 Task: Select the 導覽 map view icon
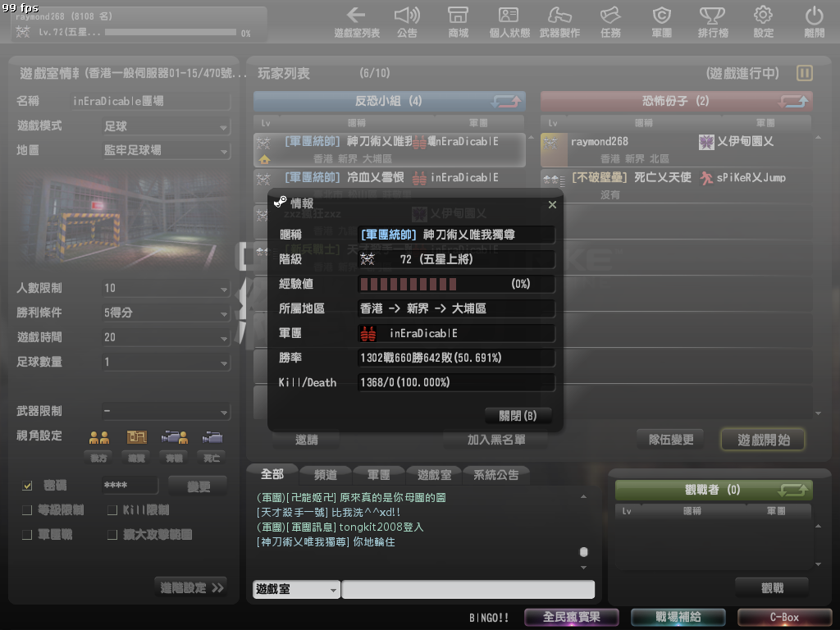click(x=137, y=438)
